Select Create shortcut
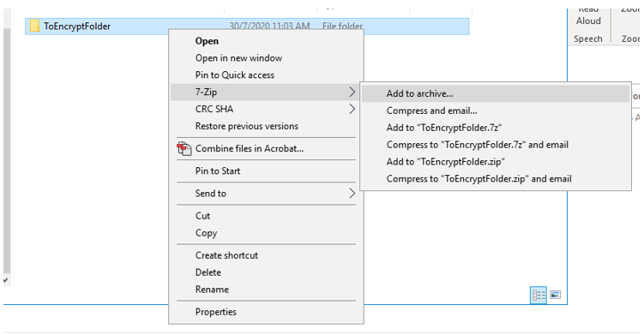This screenshot has height=335, width=644. coord(266,255)
